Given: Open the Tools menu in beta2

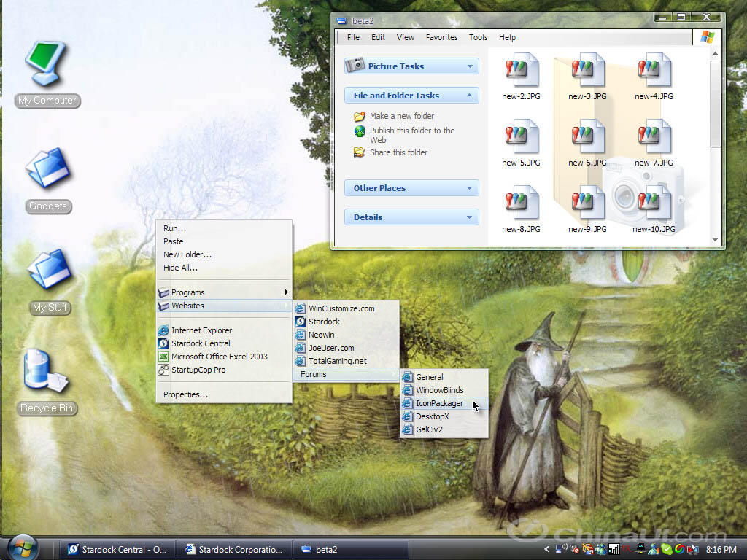Looking at the screenshot, I should point(478,37).
